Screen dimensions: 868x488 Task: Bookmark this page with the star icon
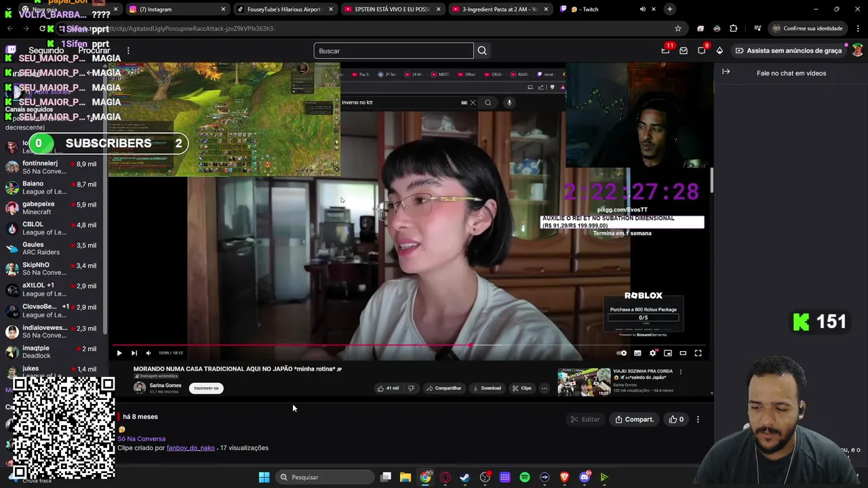click(x=677, y=28)
